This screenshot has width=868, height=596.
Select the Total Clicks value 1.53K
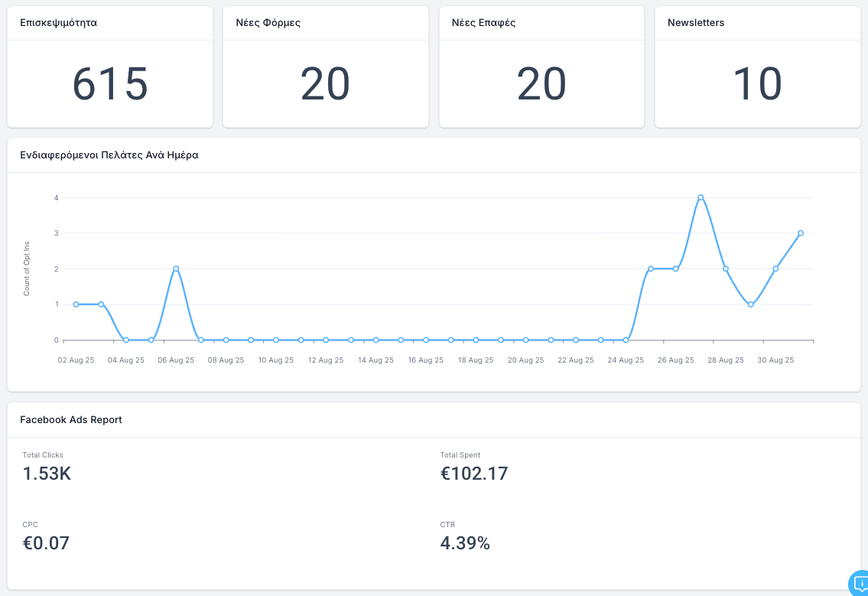click(x=47, y=474)
